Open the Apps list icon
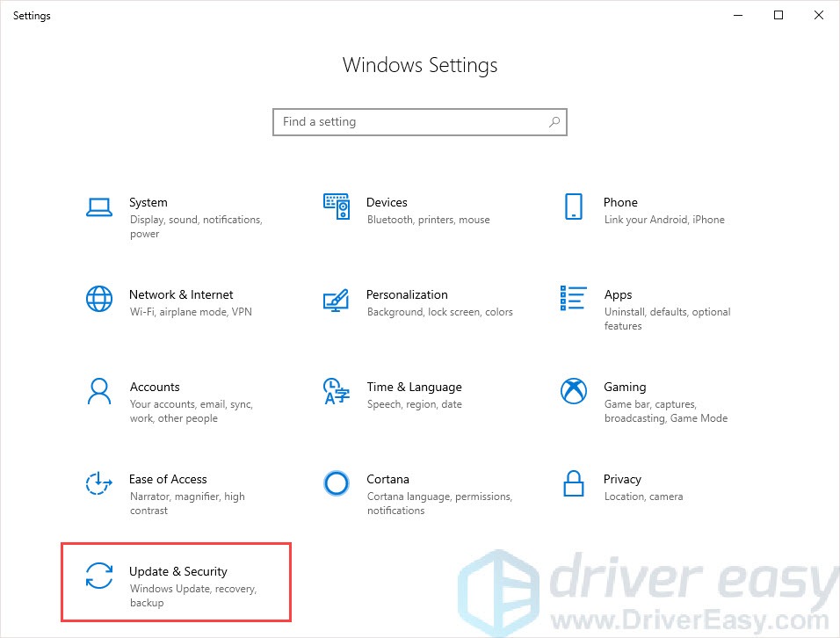This screenshot has height=638, width=840. pyautogui.click(x=573, y=298)
